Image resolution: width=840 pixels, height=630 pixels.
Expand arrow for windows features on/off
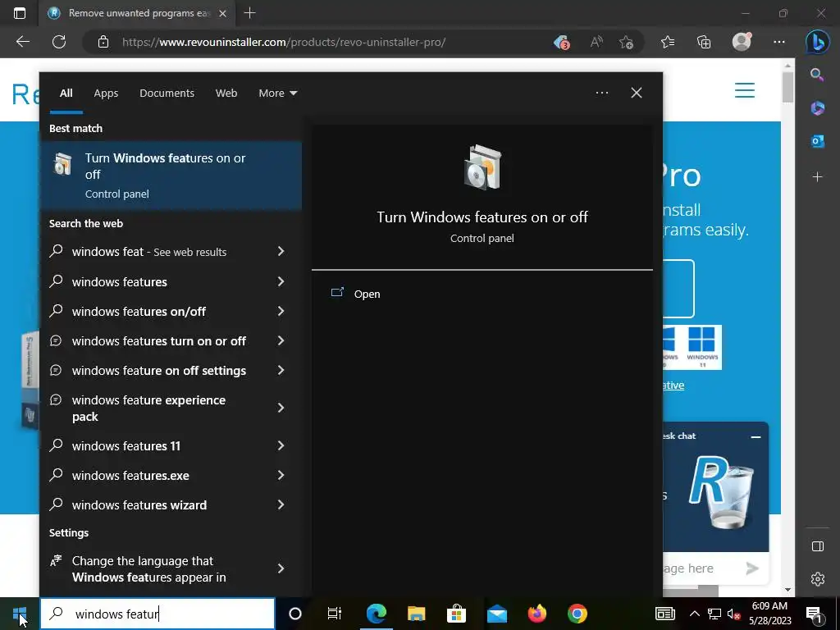[x=281, y=311]
